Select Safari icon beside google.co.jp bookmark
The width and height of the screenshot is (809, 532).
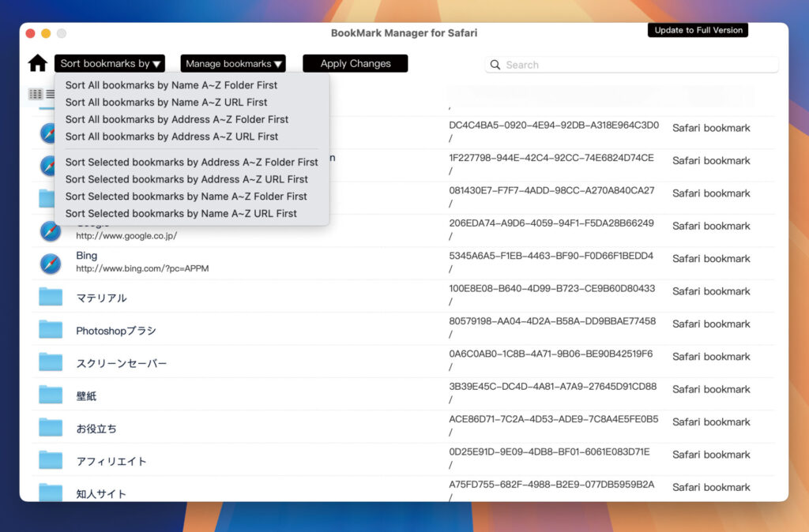pyautogui.click(x=51, y=231)
